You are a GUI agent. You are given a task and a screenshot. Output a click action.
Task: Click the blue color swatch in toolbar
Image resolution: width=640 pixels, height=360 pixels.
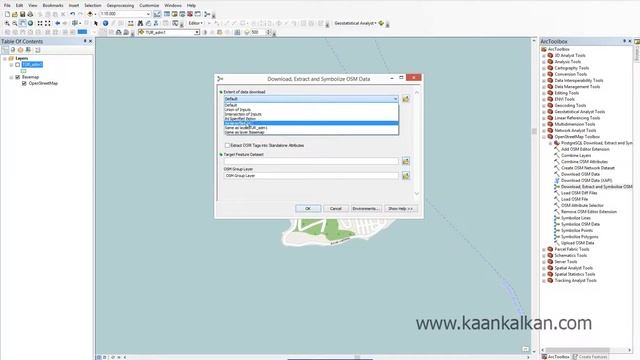(82, 32)
